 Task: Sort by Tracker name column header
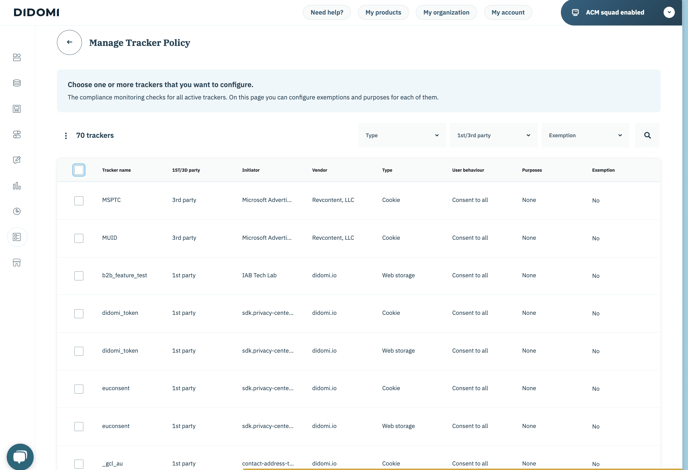pos(116,170)
